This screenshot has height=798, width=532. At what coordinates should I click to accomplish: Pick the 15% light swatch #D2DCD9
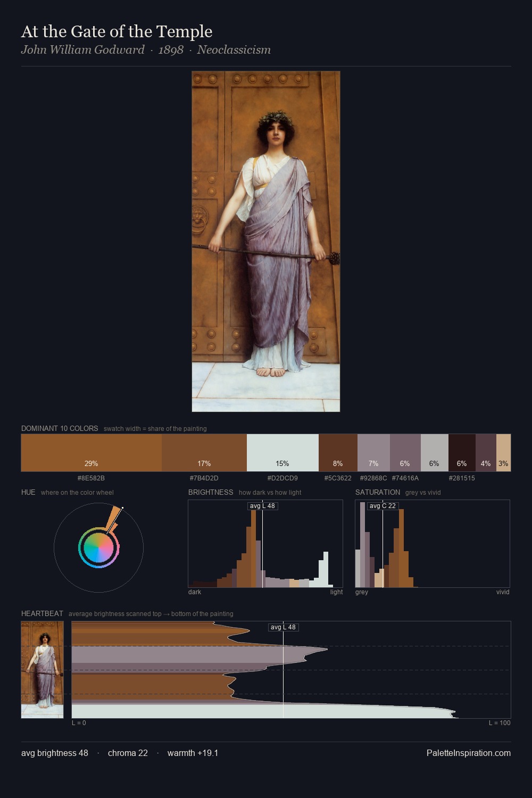point(282,453)
